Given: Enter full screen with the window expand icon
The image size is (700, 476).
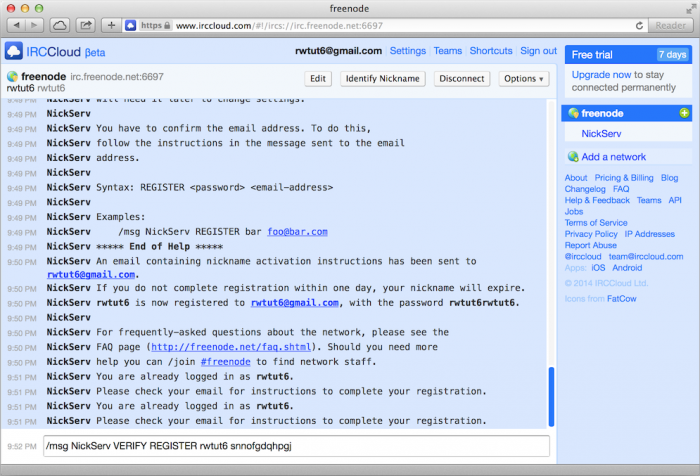Looking at the screenshot, I should tap(691, 8).
